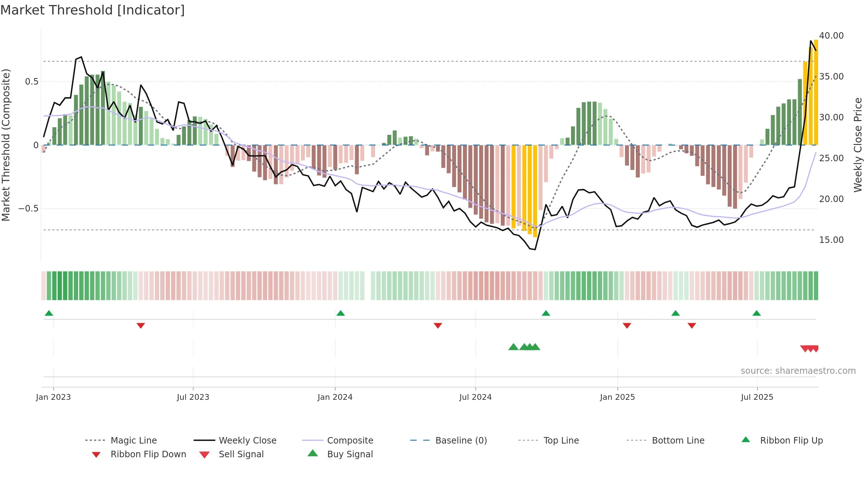Toggle the Buy Signal legend entry

[x=340, y=454]
